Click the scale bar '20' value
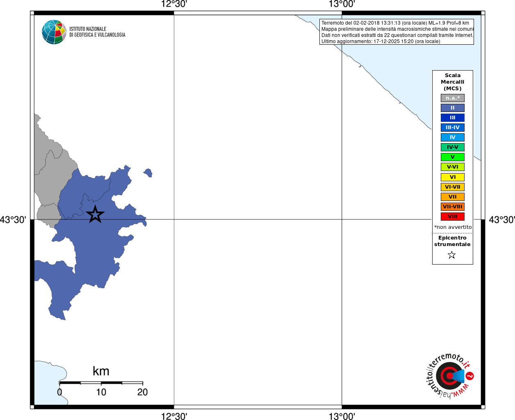Viewport: 515px width, 420px height. (x=142, y=392)
